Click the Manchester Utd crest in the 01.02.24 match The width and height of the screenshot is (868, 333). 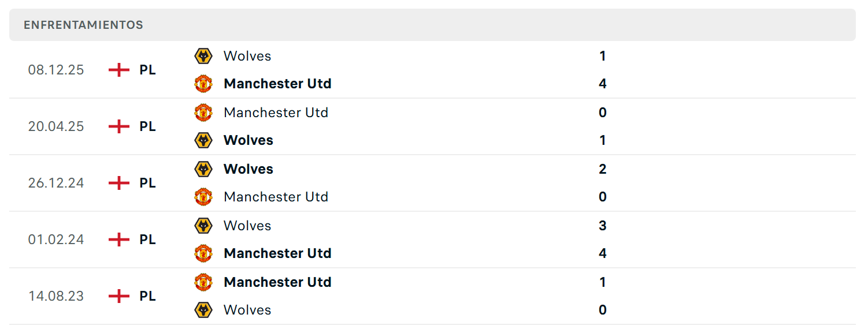click(x=203, y=253)
